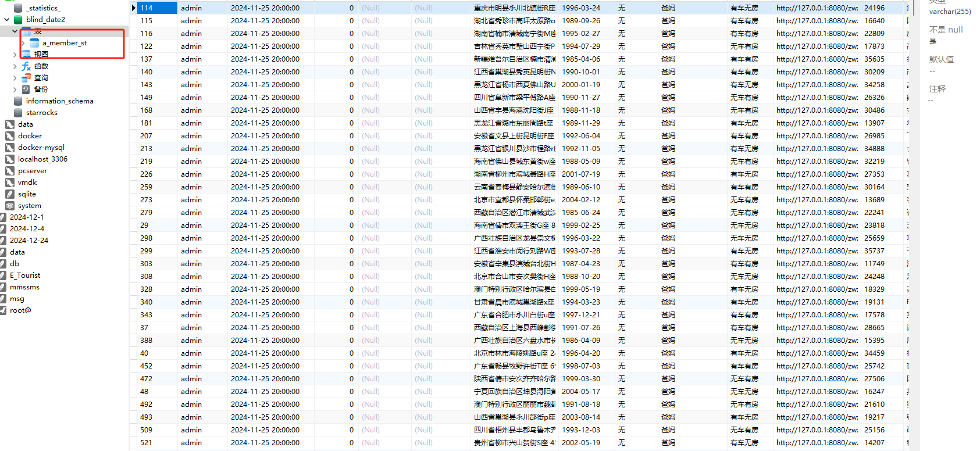Click the root@ connection icon
The image size is (980, 451).
[x=3, y=310]
